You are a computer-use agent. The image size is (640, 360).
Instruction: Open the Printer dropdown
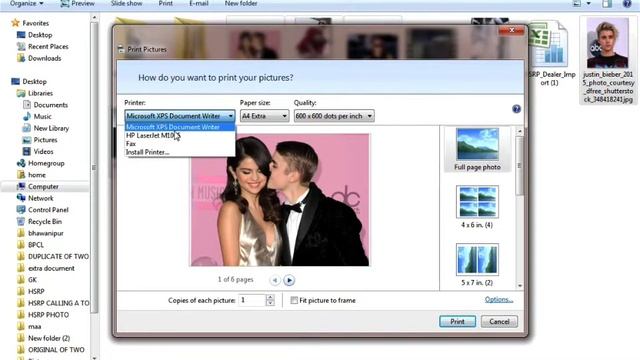click(180, 116)
